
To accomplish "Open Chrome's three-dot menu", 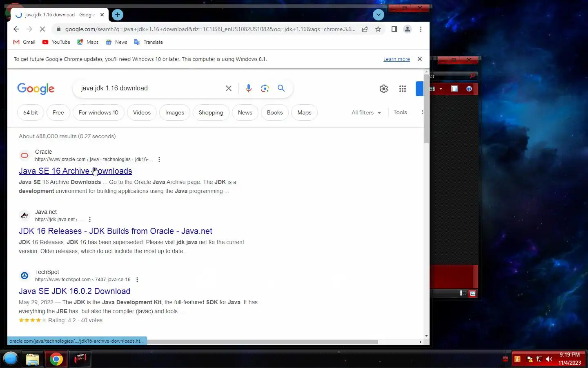I will [421, 29].
